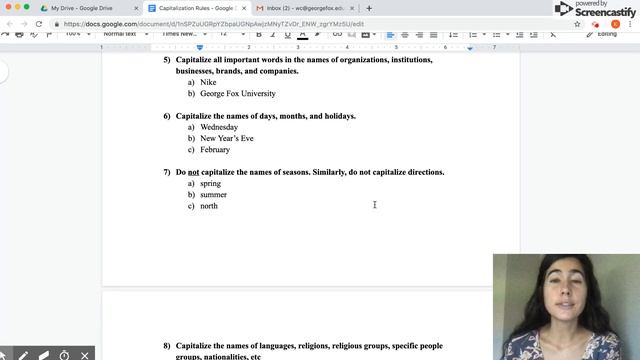This screenshot has height=360, width=640.
Task: Expand numbered list options arrow
Action: (484, 35)
